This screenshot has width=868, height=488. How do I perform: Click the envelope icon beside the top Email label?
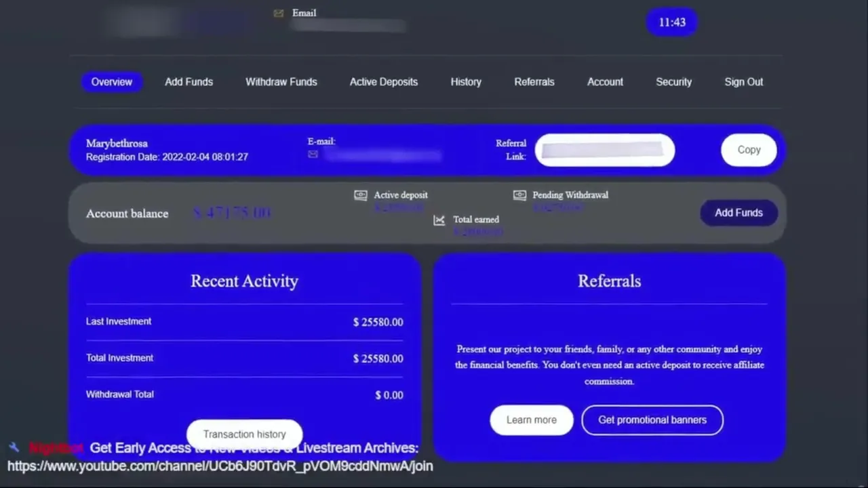(x=278, y=13)
